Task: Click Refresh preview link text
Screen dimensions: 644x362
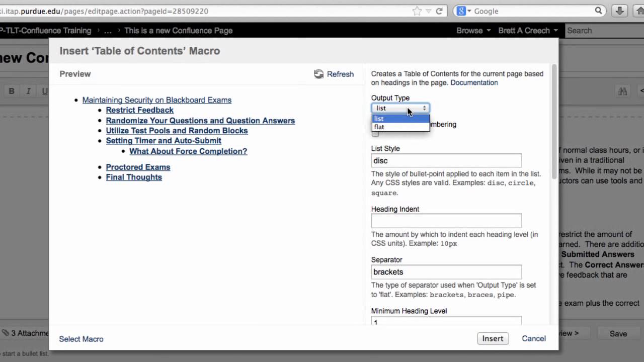Action: [340, 74]
